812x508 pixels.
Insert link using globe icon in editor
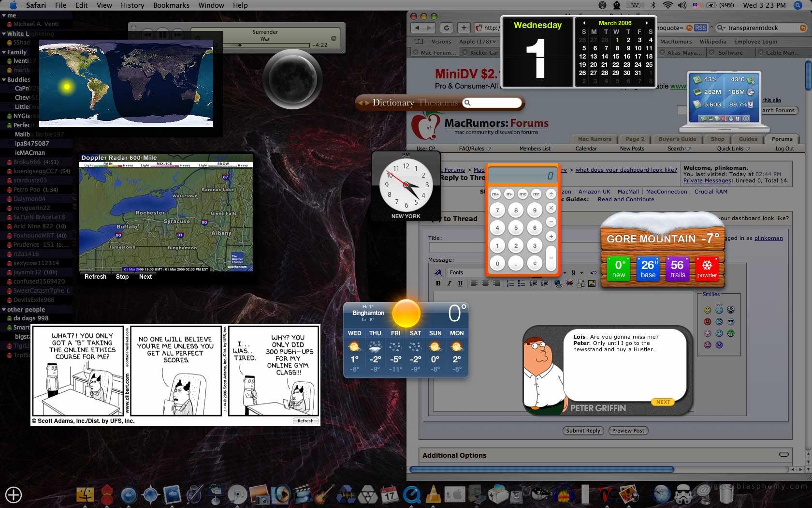click(x=558, y=284)
